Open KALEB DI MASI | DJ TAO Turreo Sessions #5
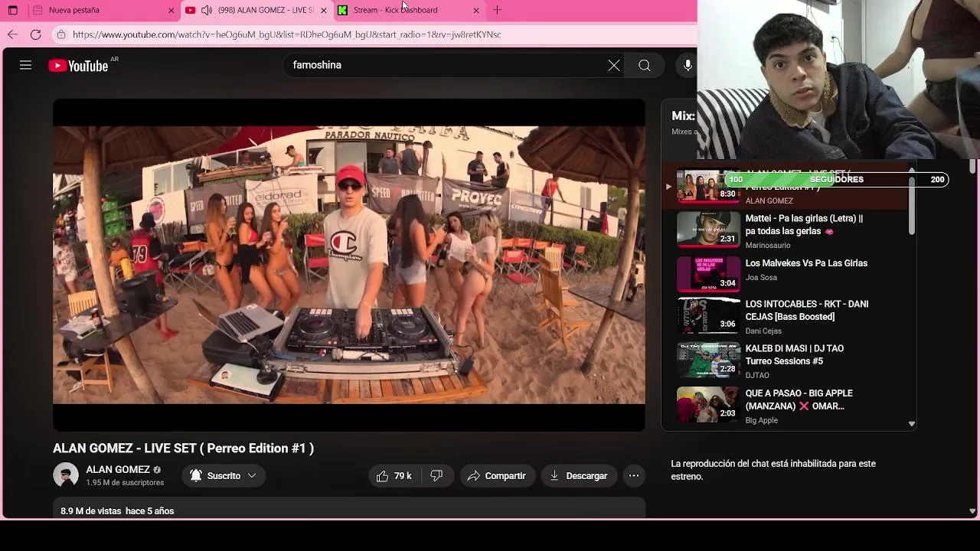This screenshot has width=980, height=551. tap(795, 354)
